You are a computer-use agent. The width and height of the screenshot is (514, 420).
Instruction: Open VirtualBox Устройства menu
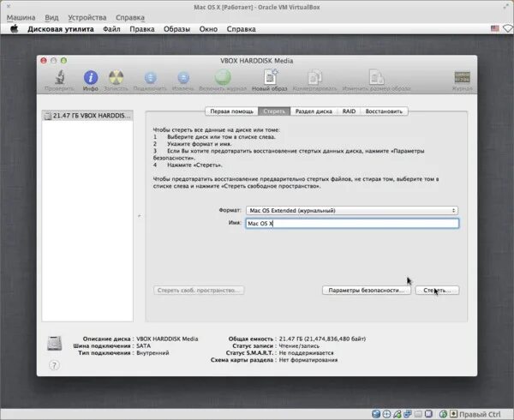(x=87, y=17)
